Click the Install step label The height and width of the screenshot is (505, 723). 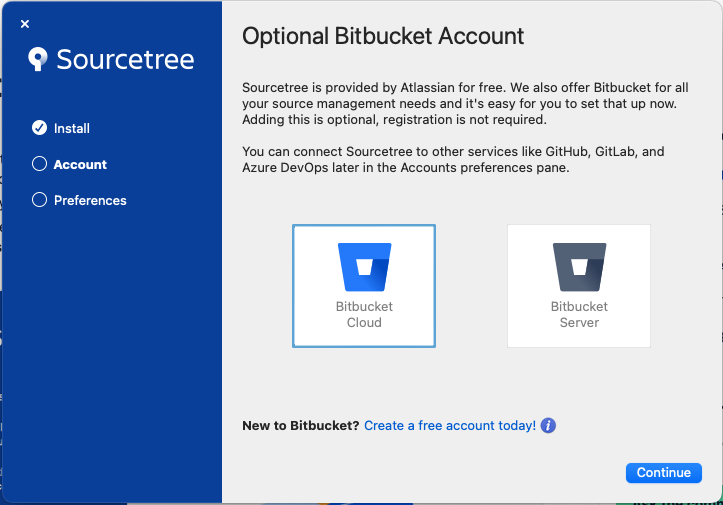[x=71, y=128]
